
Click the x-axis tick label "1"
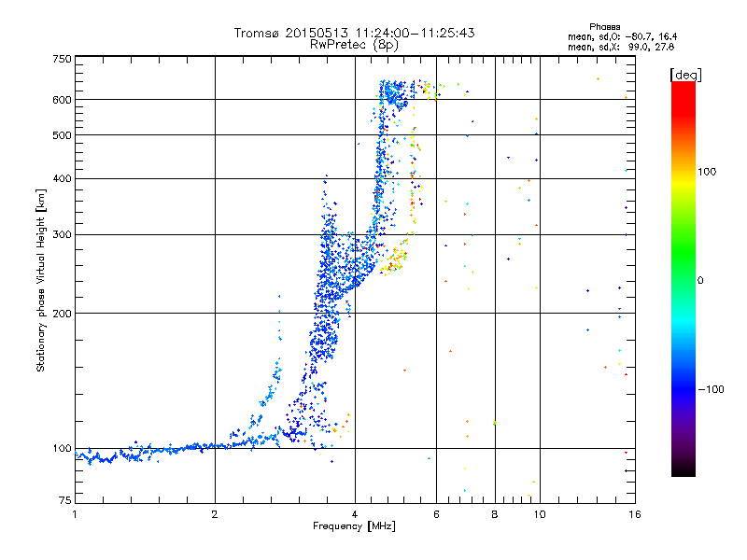[x=75, y=514]
